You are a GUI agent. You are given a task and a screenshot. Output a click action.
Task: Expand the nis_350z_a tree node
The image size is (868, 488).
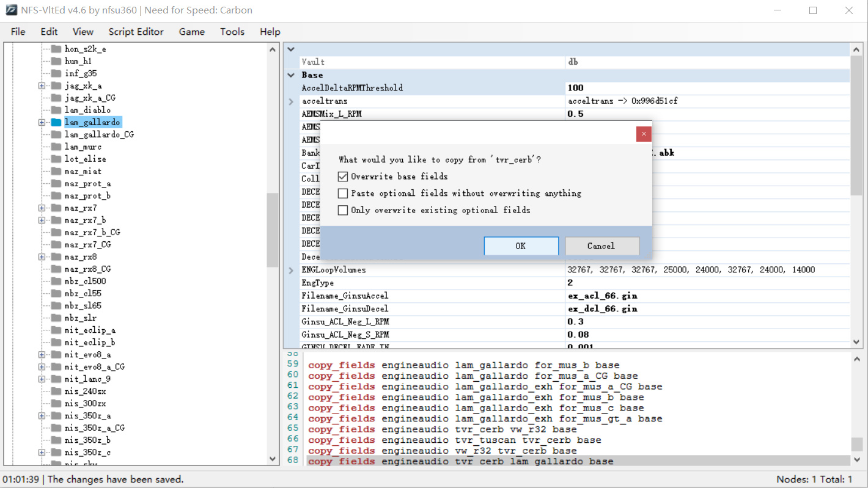point(42,415)
